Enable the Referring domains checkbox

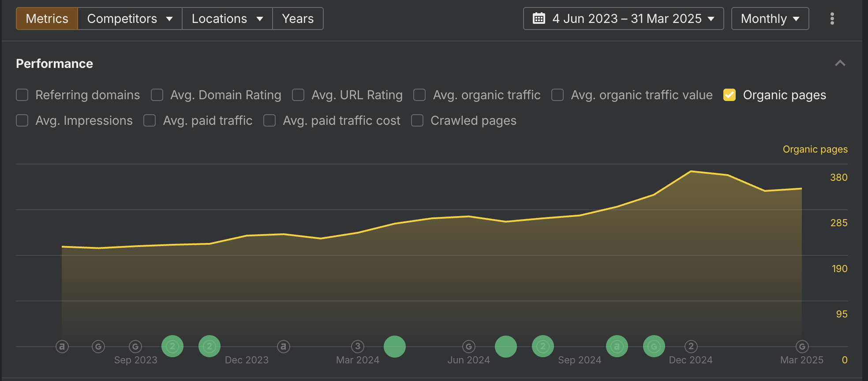(x=22, y=95)
